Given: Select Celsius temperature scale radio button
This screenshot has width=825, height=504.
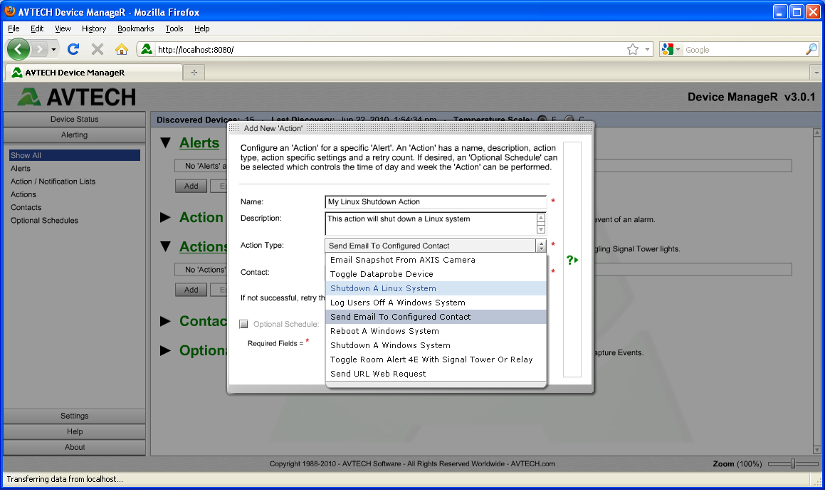Looking at the screenshot, I should point(569,120).
